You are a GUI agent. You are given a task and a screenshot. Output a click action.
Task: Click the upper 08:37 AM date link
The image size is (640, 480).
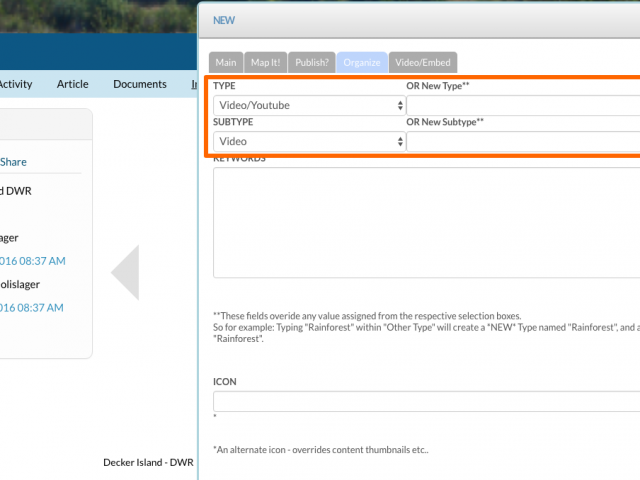coord(33,261)
